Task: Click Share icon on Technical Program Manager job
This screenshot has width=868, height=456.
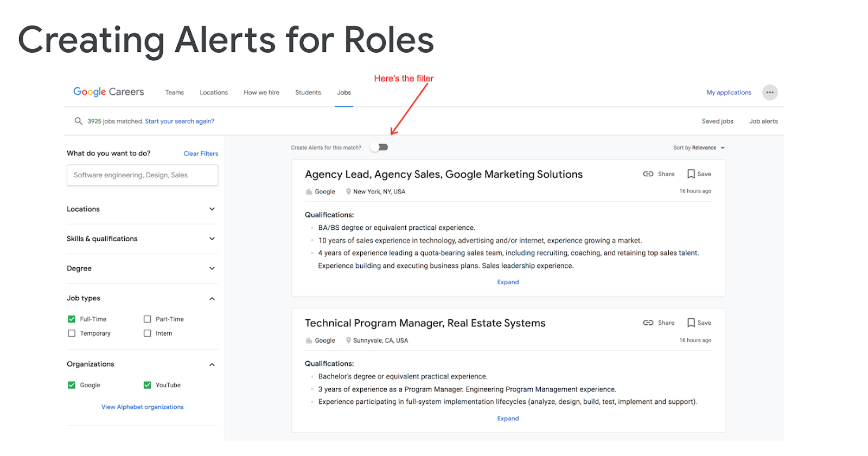Action: pos(648,323)
